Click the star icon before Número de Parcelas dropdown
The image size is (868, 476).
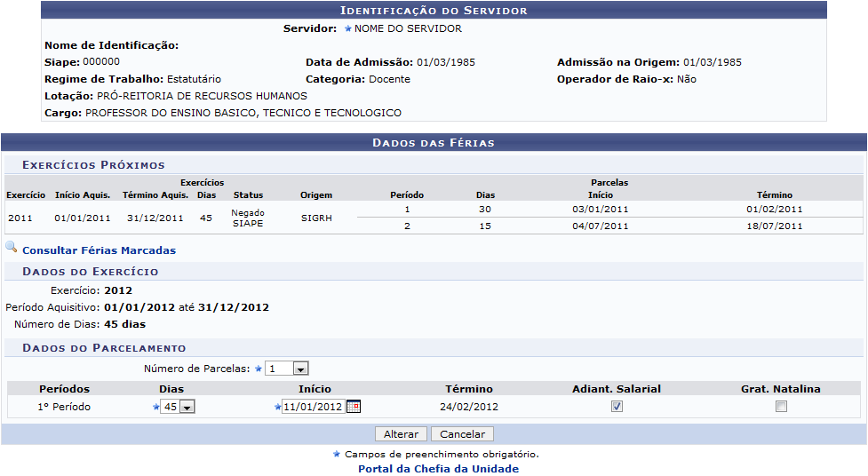point(259,369)
